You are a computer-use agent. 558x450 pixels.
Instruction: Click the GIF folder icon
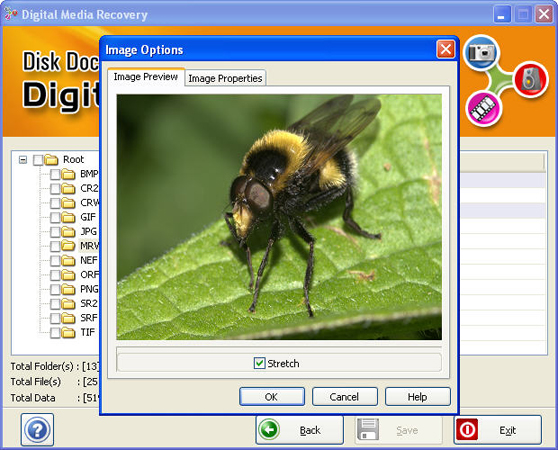[x=68, y=217]
